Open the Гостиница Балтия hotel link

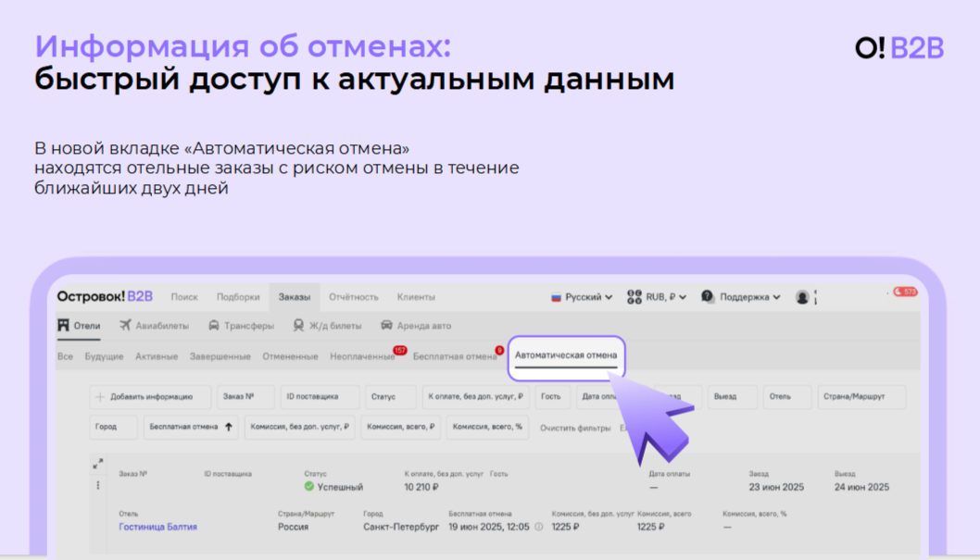point(157,527)
